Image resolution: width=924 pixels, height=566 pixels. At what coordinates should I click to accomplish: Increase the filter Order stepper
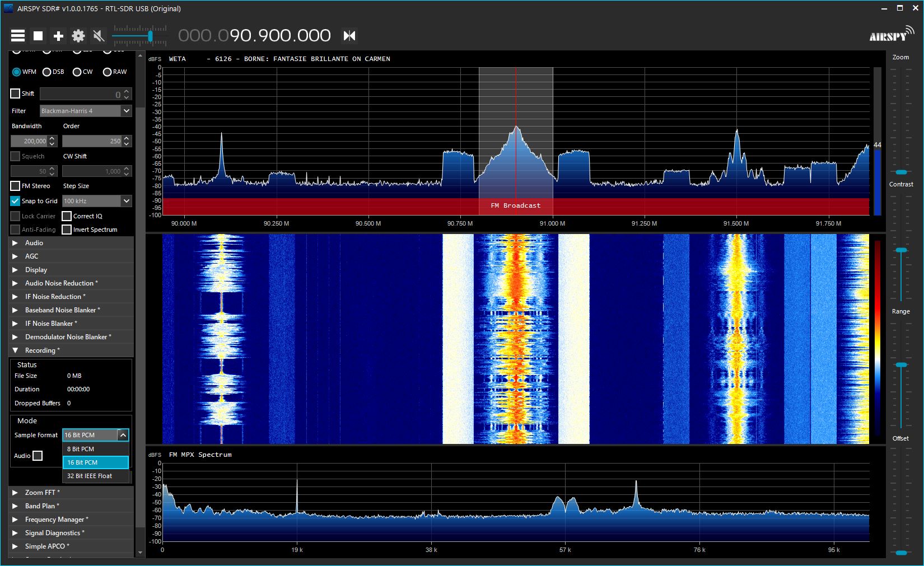tap(127, 138)
